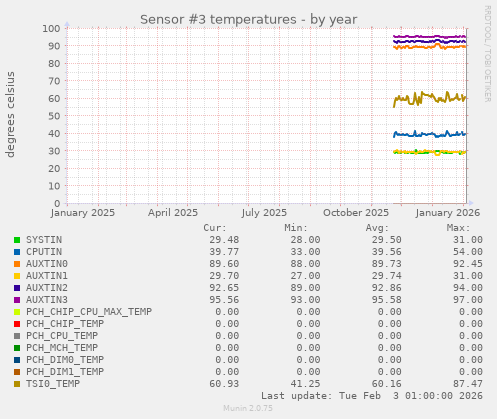Select the SYSTIN legend label
Screen dimensions: 497x419
click(x=44, y=240)
